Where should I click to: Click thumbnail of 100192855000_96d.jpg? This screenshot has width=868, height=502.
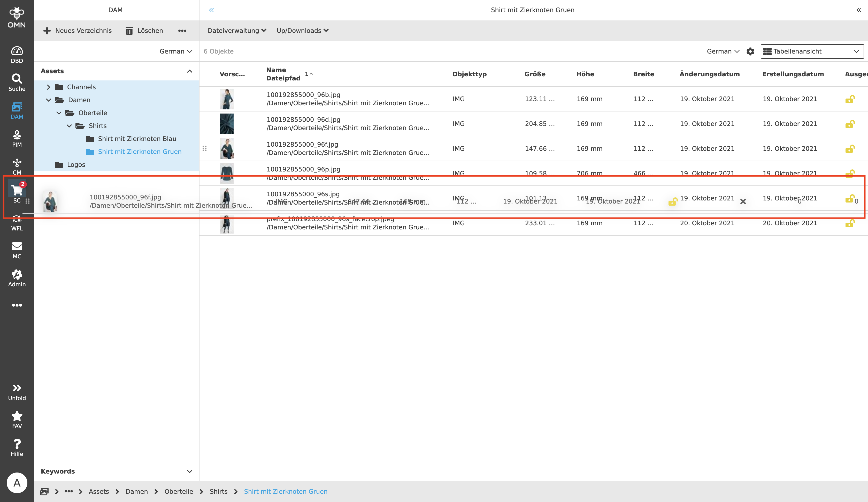point(227,124)
